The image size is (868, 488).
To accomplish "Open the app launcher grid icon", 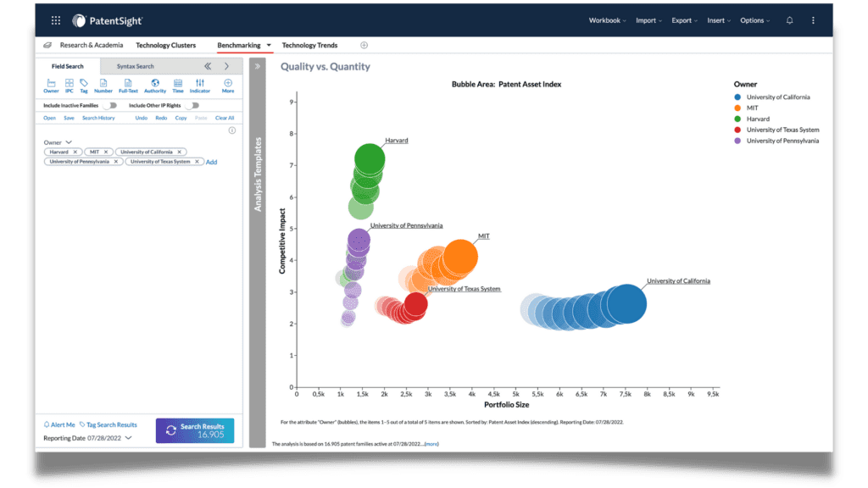I will tap(56, 20).
